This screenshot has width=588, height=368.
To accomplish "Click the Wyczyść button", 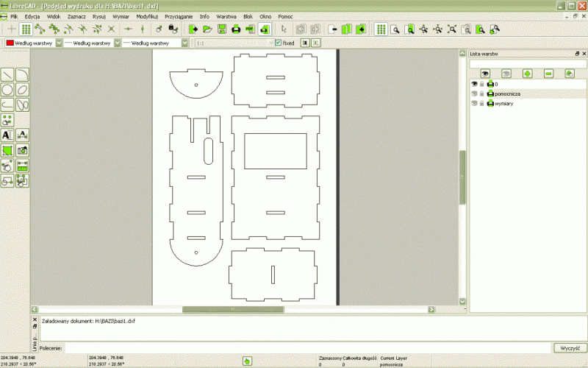I will (570, 347).
